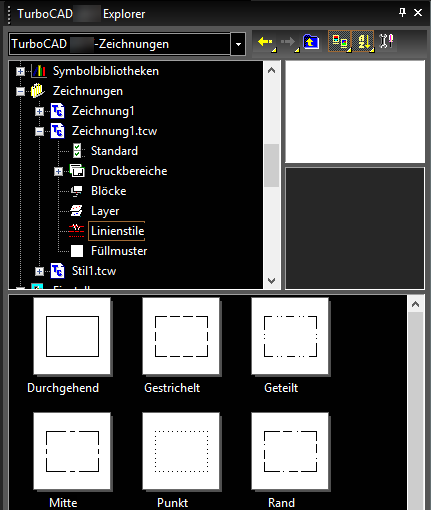
Task: Select Stil1.tcw in the tree
Action: coord(94,271)
